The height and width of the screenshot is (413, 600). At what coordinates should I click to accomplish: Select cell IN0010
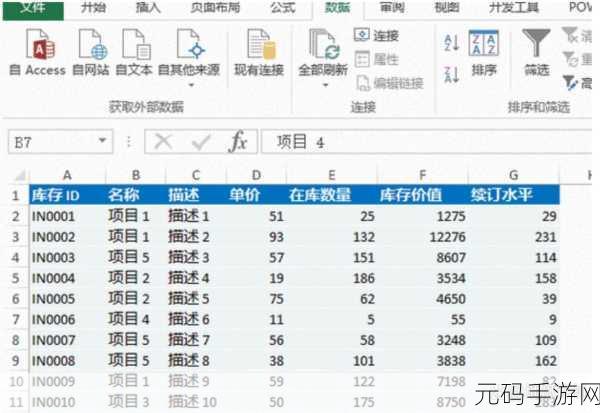67,402
